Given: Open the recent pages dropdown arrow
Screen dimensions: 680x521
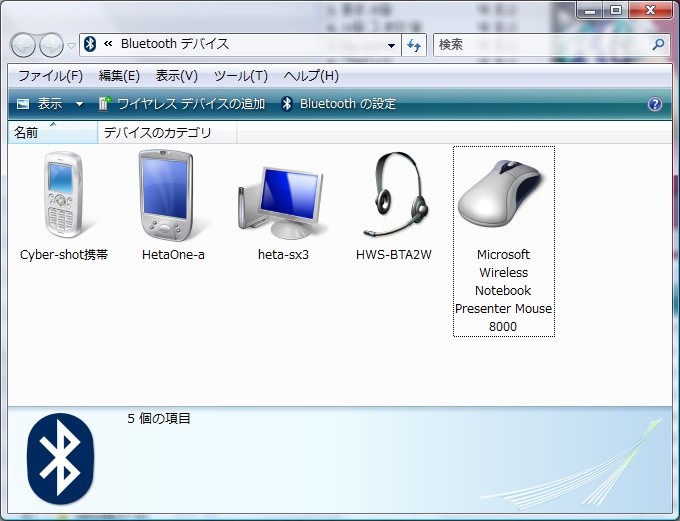Looking at the screenshot, I should point(72,45).
